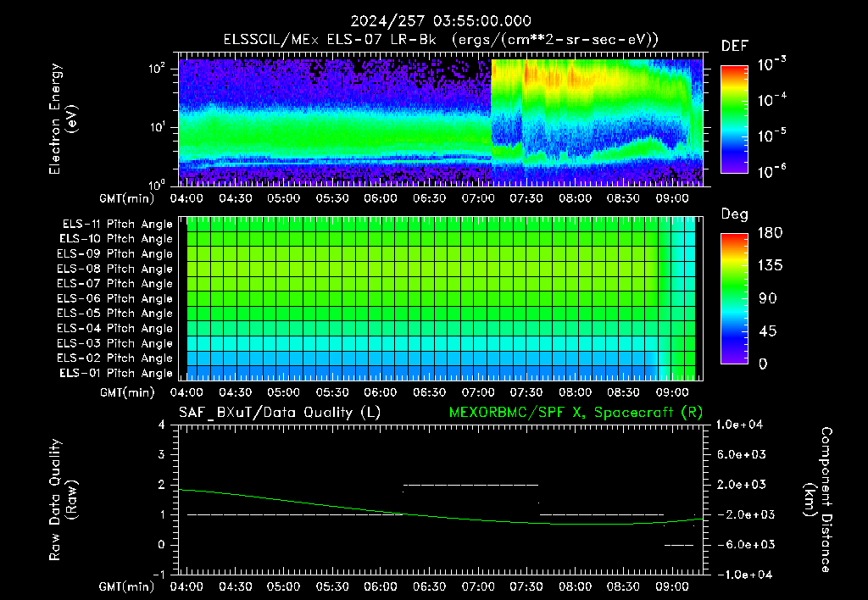The height and width of the screenshot is (600, 868).
Task: Select the ELS-08 Pitch Angle row label
Action: click(x=115, y=269)
